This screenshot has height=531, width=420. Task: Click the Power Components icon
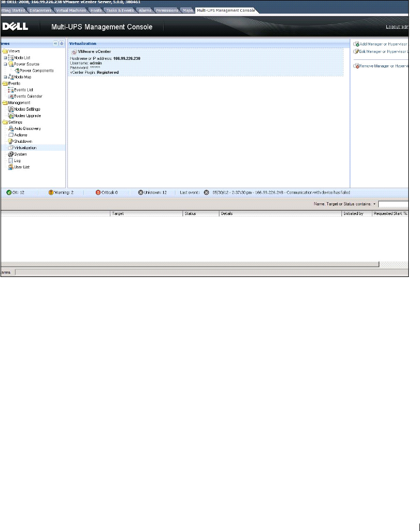(17, 71)
